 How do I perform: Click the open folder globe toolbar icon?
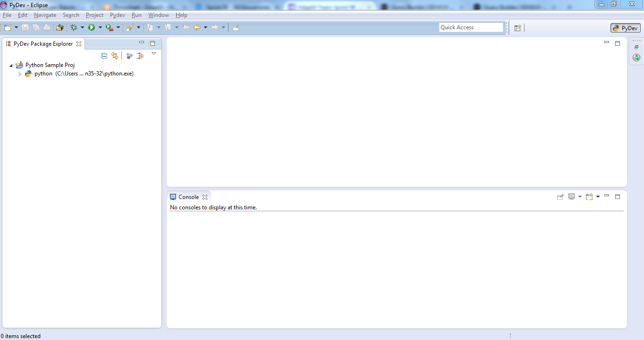click(60, 28)
